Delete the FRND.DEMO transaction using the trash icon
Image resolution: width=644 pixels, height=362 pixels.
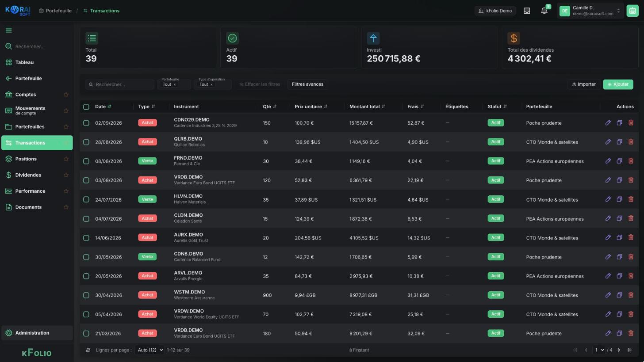pyautogui.click(x=631, y=161)
